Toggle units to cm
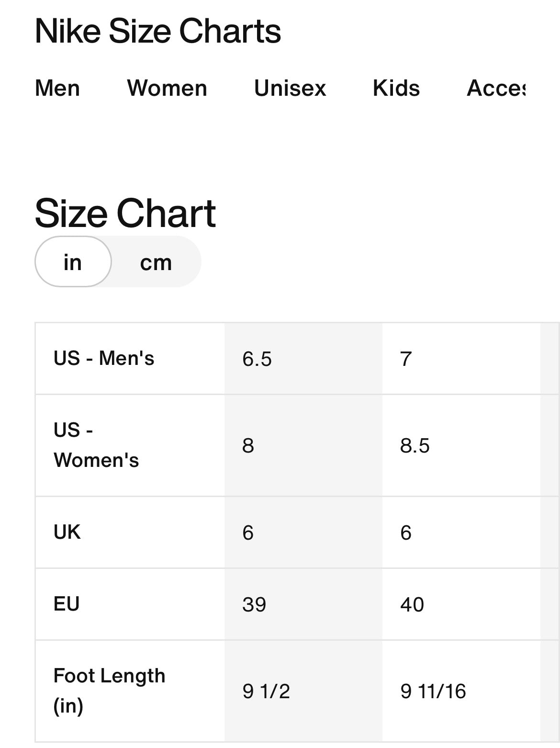 [x=156, y=262]
